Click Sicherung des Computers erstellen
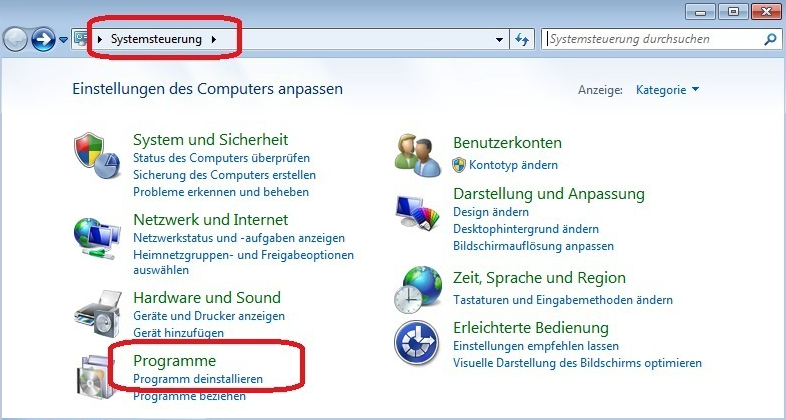786x420 pixels. pos(225,175)
